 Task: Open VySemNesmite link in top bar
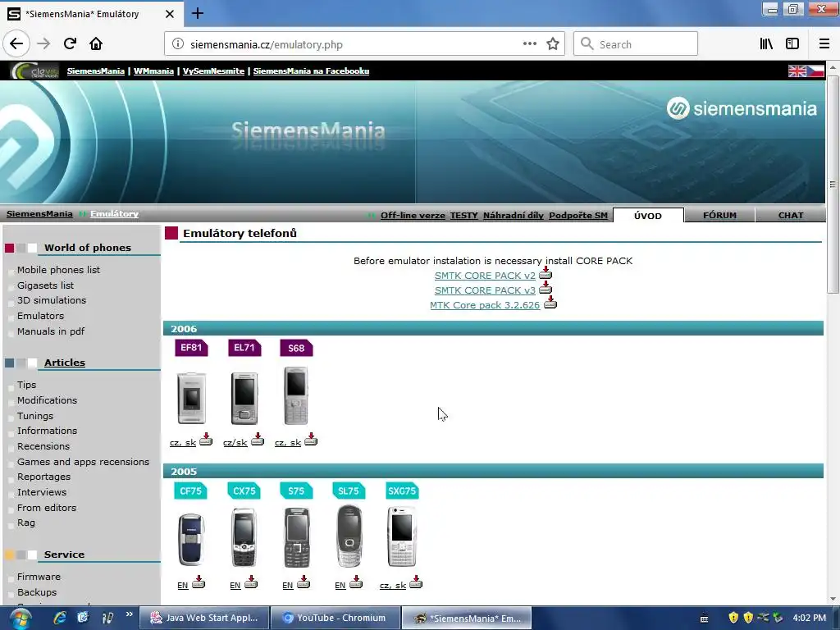pos(214,71)
